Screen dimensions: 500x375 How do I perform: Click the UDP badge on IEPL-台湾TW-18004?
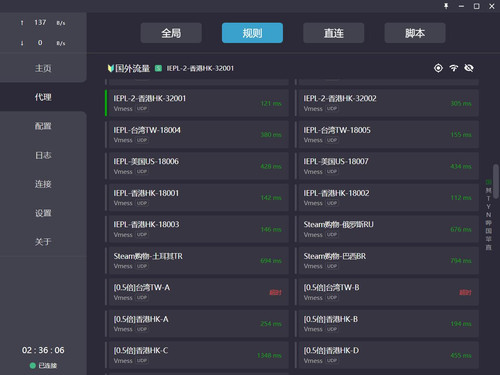pos(142,140)
